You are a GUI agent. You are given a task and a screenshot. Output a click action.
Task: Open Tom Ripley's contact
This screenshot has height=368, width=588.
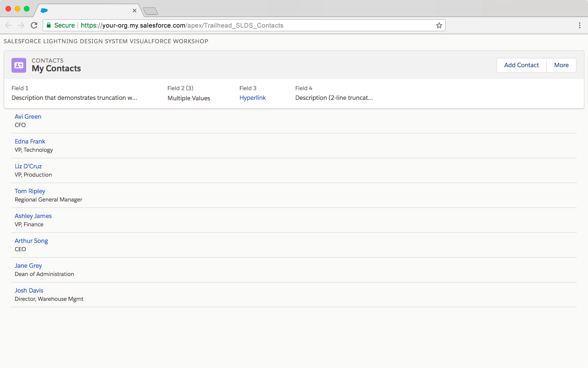coord(30,191)
